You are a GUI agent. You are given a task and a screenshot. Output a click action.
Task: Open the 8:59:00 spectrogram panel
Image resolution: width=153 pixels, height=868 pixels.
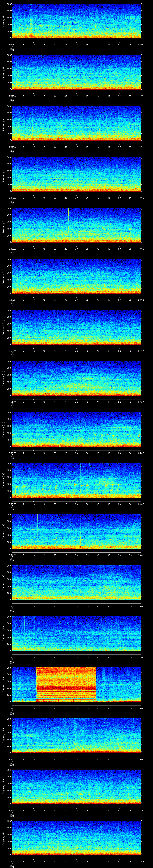[x=76, y=787]
